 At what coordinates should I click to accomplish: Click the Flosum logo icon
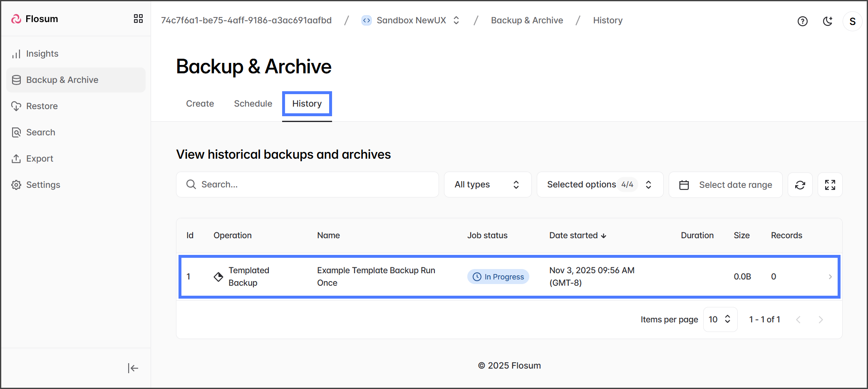pos(16,19)
